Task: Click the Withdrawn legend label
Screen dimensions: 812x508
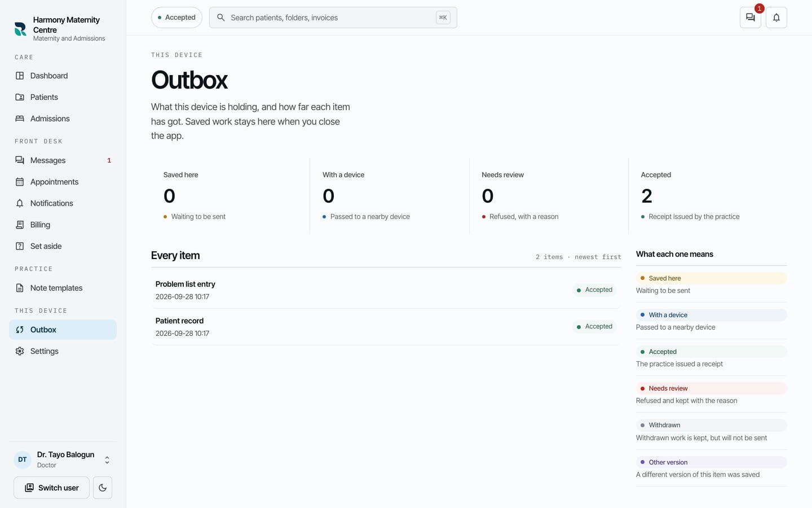Action: point(712,425)
